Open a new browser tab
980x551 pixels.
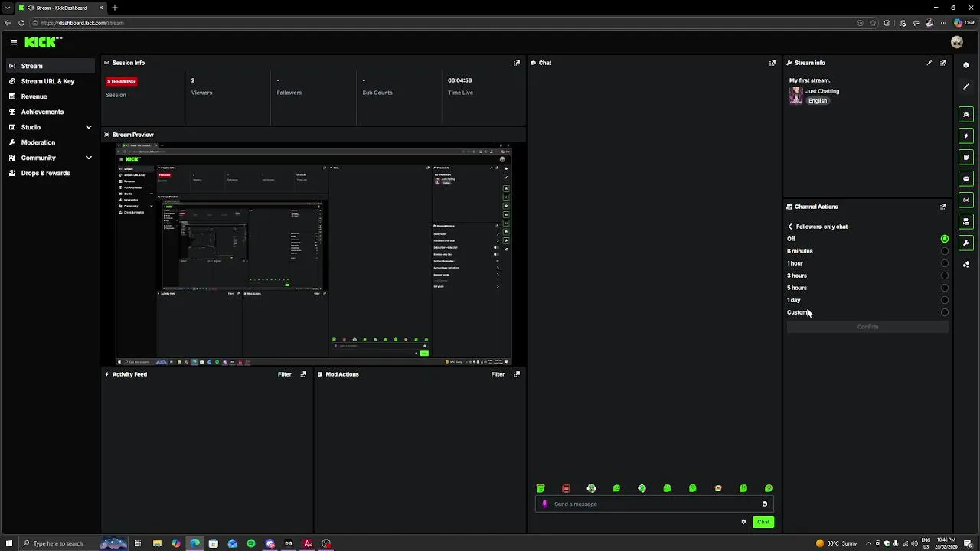point(114,8)
